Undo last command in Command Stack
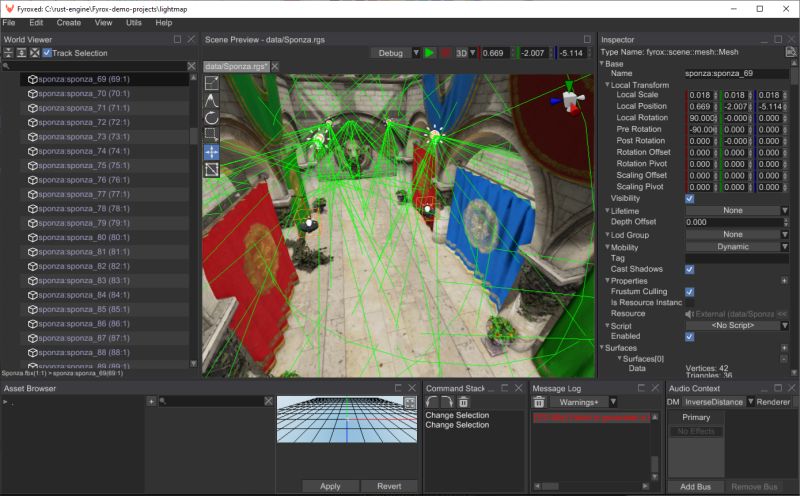The width and height of the screenshot is (800, 496). click(x=432, y=402)
